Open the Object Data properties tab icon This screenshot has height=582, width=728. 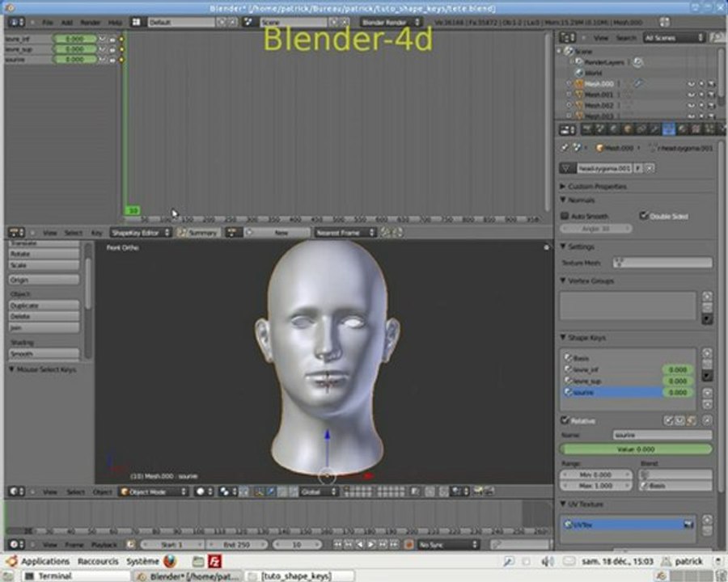(668, 129)
